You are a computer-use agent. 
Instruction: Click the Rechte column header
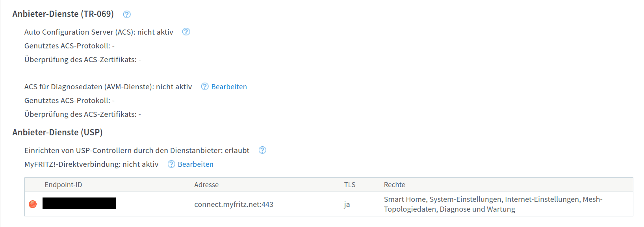395,185
